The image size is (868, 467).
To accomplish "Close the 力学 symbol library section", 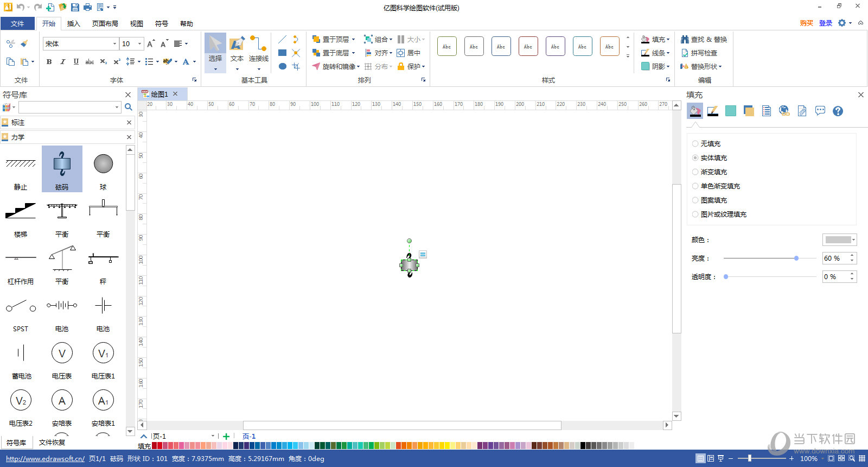I will 129,137.
